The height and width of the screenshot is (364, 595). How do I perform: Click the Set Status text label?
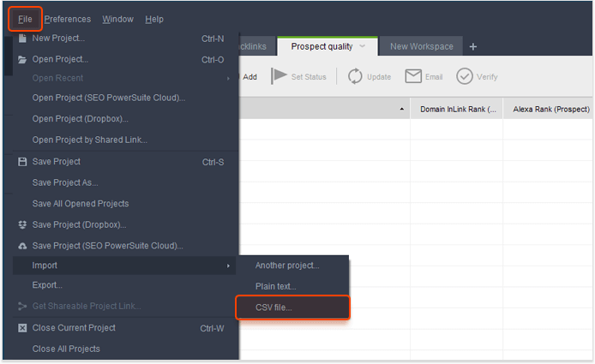(309, 77)
